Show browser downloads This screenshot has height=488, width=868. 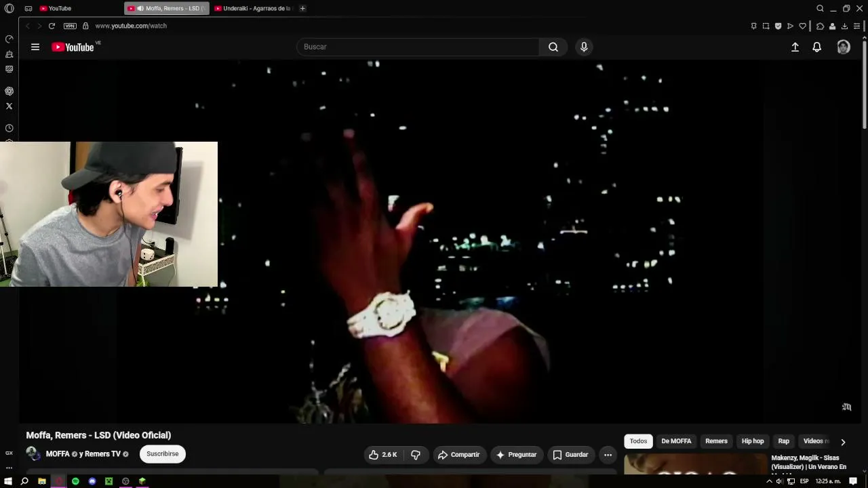[x=844, y=26]
